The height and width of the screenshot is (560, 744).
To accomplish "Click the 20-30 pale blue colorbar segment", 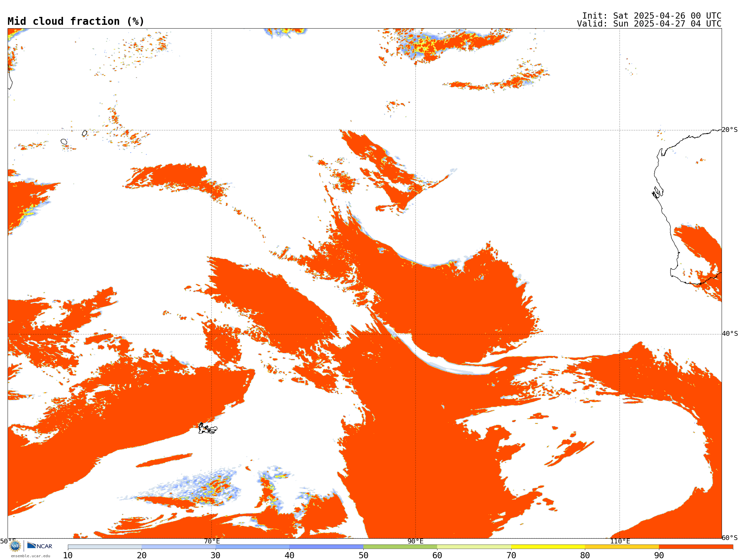I will coord(178,547).
